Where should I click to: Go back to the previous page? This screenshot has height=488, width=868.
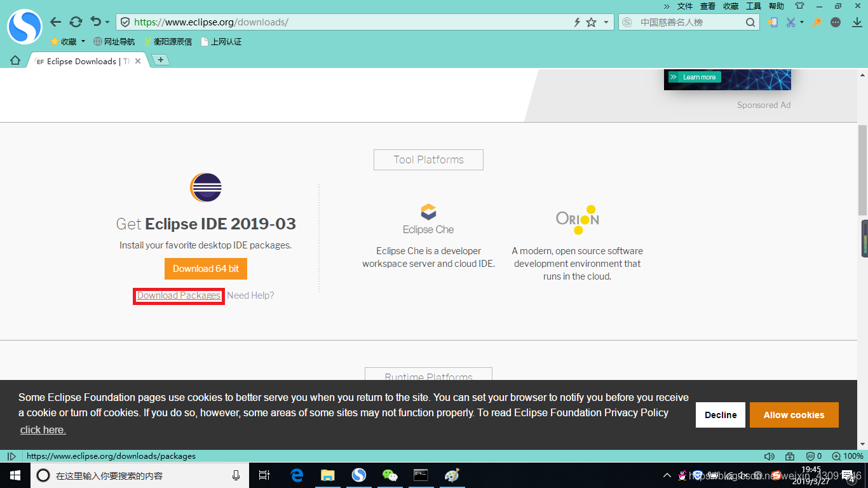coord(56,22)
